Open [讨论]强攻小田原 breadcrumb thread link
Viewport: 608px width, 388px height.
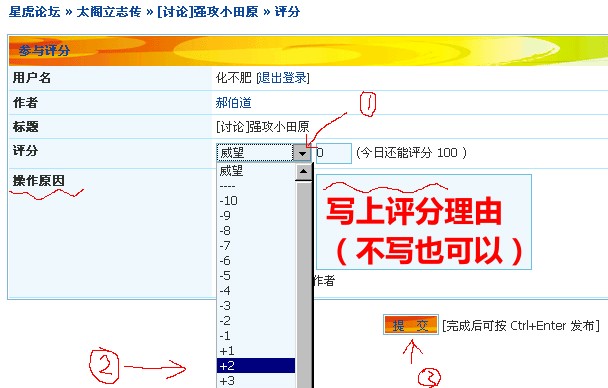point(208,12)
